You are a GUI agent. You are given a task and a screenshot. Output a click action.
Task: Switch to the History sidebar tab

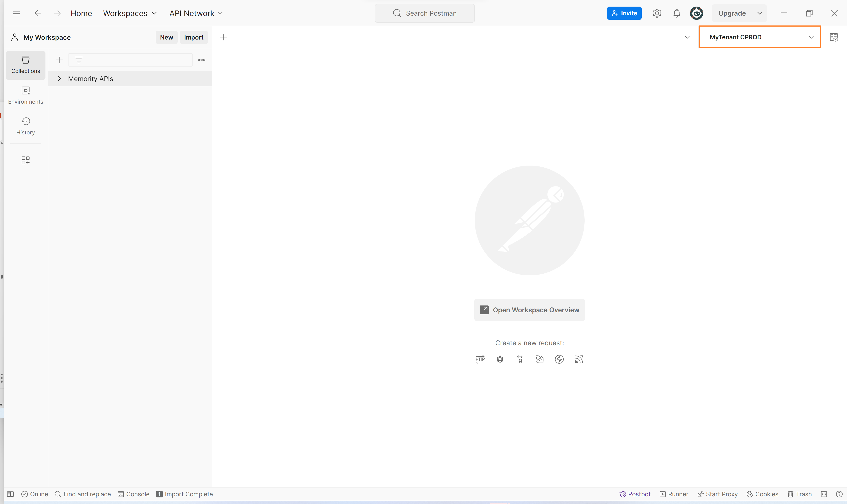pyautogui.click(x=25, y=126)
